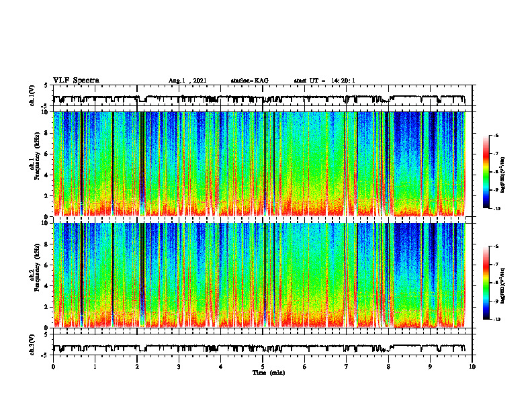Select the ch.1 "Frequency (kHz)" axis label
Screen dimensions: 532x411
tap(37, 156)
